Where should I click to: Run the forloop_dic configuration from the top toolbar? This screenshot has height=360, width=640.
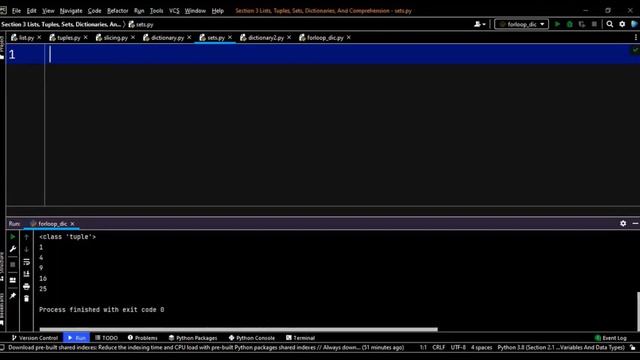coord(557,24)
